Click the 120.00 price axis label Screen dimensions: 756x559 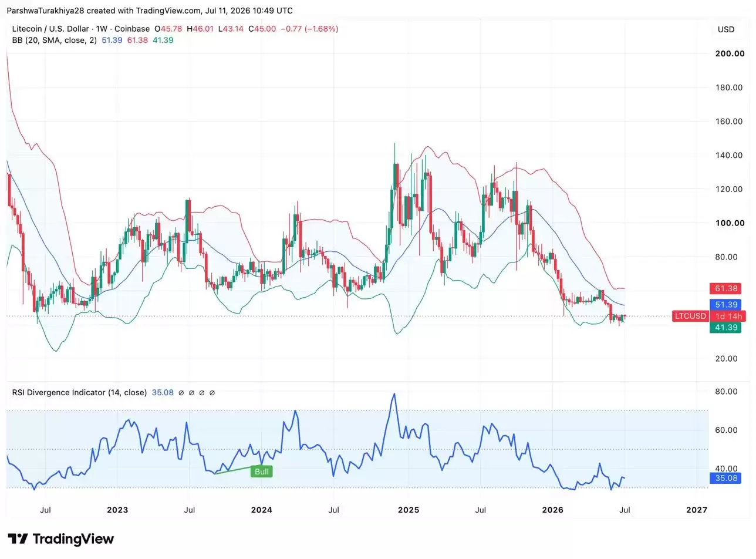(730, 189)
